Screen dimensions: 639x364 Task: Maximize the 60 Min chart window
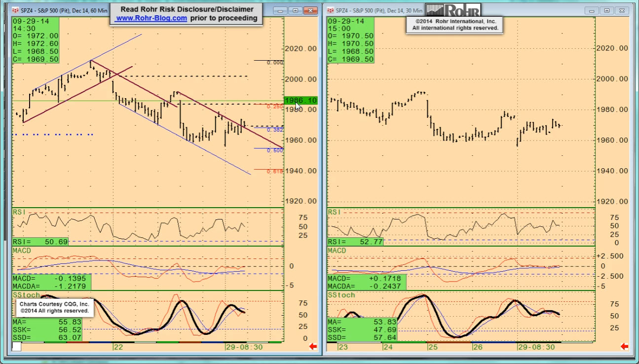coord(296,10)
